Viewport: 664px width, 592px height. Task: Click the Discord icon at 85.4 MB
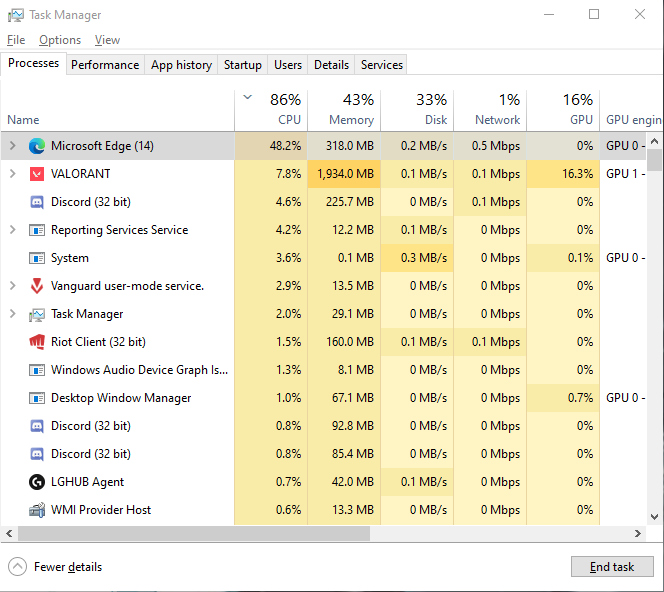[37, 454]
